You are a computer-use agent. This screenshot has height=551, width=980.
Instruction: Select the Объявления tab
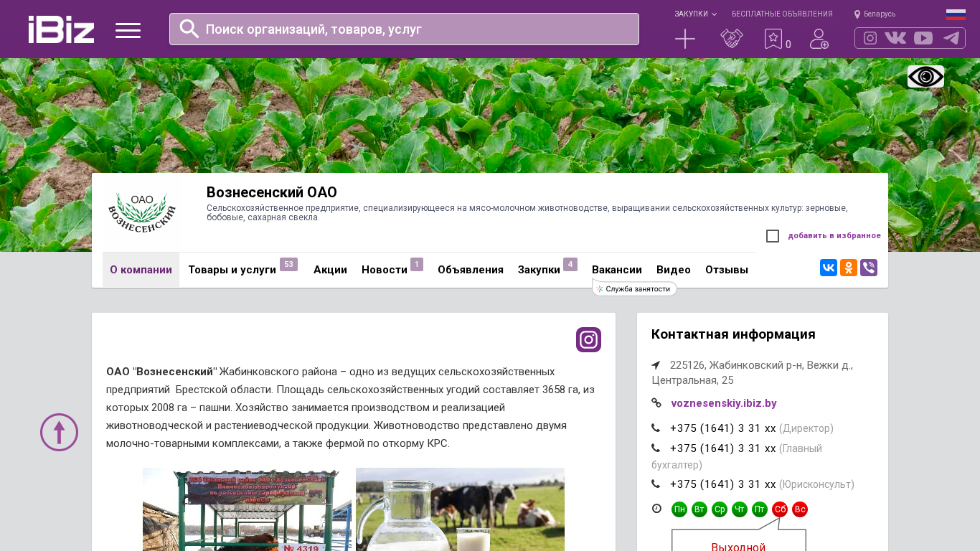471,270
